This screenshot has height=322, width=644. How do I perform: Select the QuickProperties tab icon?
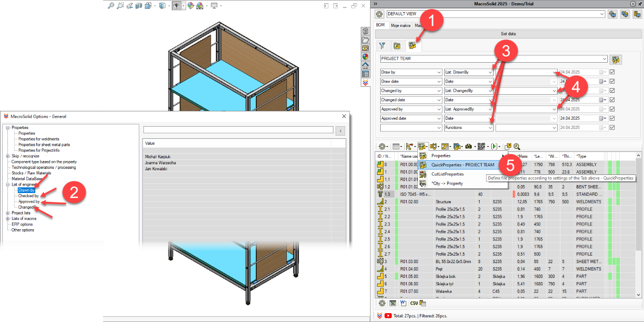coord(412,45)
